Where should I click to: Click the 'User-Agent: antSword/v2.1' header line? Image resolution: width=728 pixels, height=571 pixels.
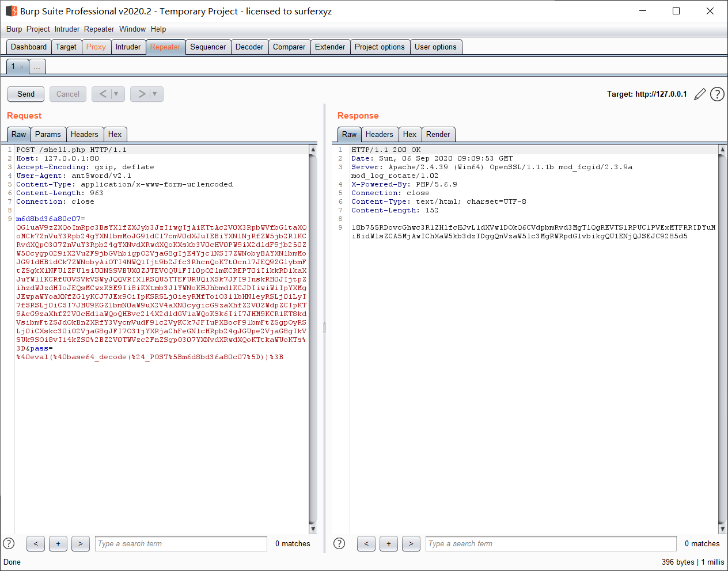pos(74,176)
